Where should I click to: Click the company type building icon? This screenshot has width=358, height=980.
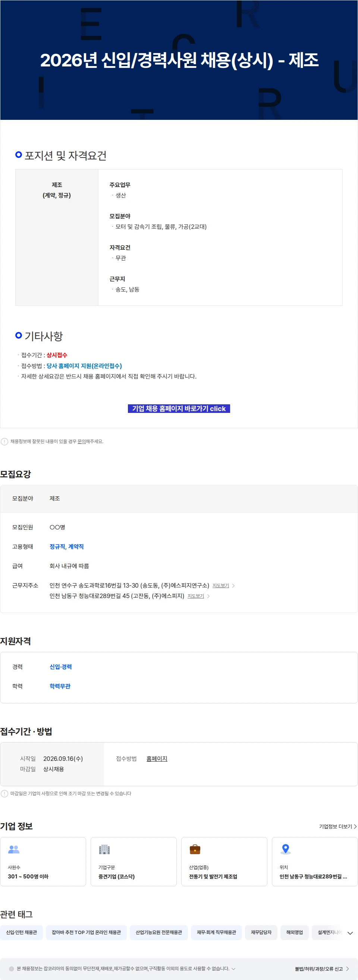tap(104, 849)
